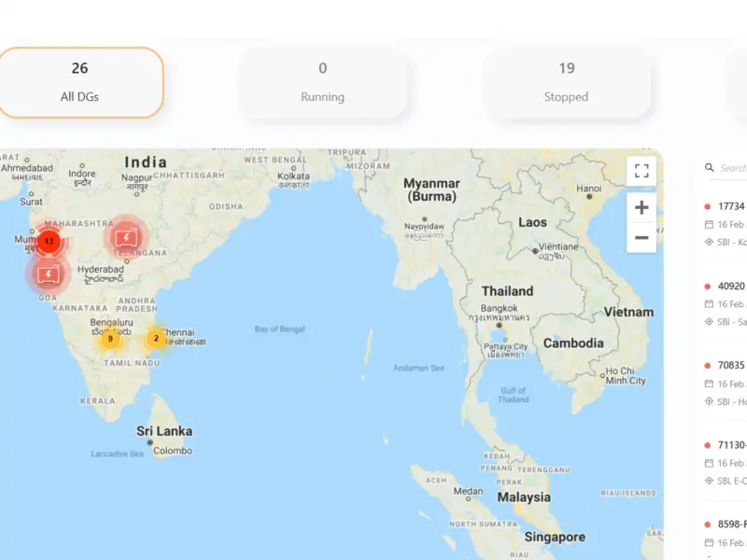Open the yellow cluster marker numbered 2
The height and width of the screenshot is (560, 747).
coord(156,339)
